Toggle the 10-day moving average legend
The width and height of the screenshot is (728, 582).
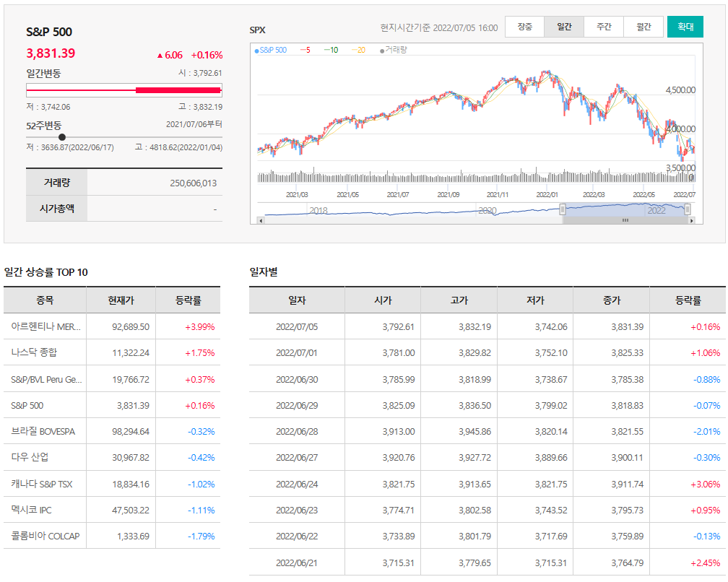click(x=331, y=50)
